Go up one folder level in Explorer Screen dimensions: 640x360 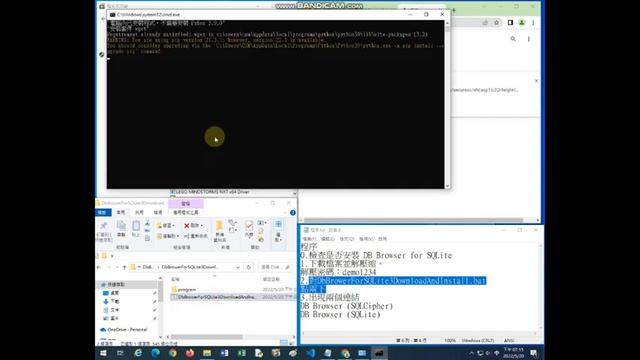pos(124,267)
